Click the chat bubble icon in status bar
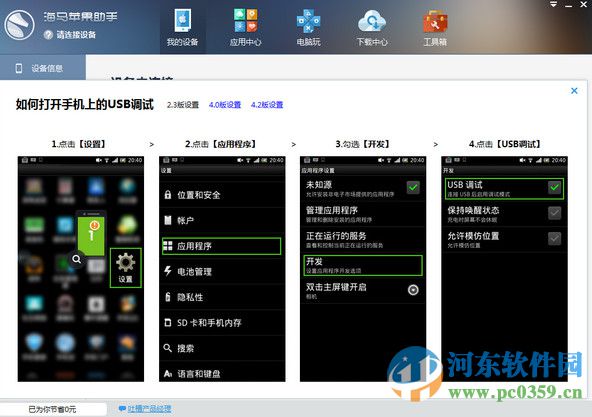Screen dimensions: 592x417 (x=122, y=409)
